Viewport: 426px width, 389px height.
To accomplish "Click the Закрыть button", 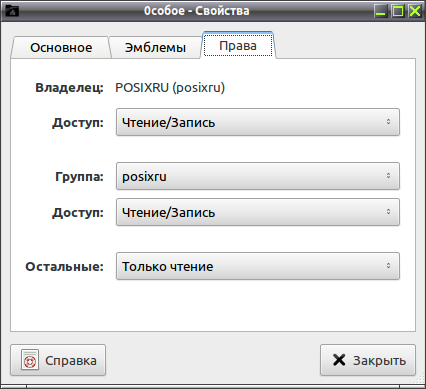I will pyautogui.click(x=368, y=360).
